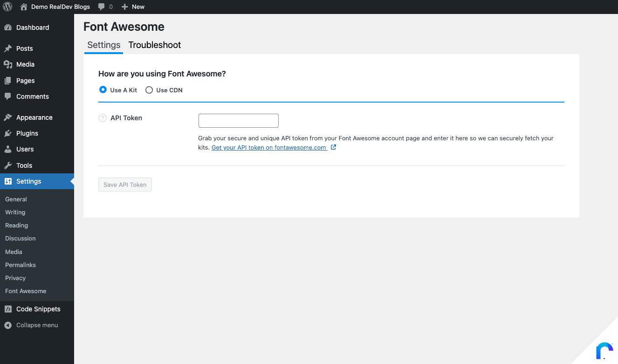
Task: Open Permalinks settings submenu
Action: [20, 265]
